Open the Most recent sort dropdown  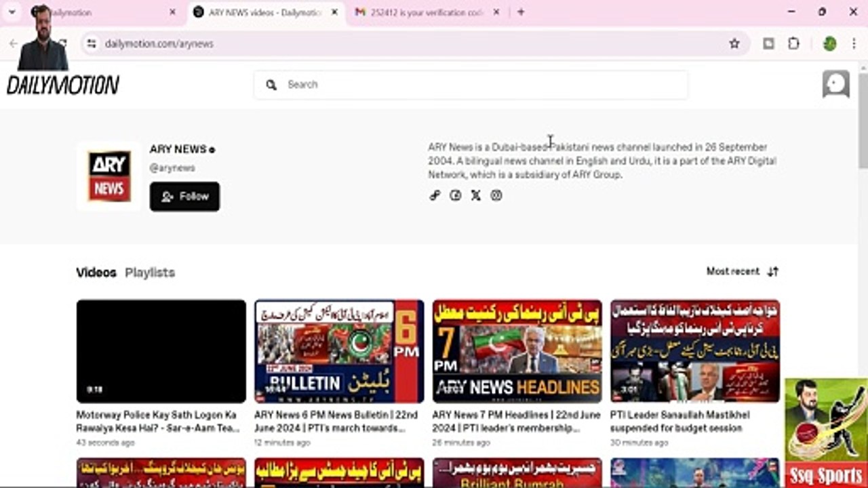[x=743, y=271]
